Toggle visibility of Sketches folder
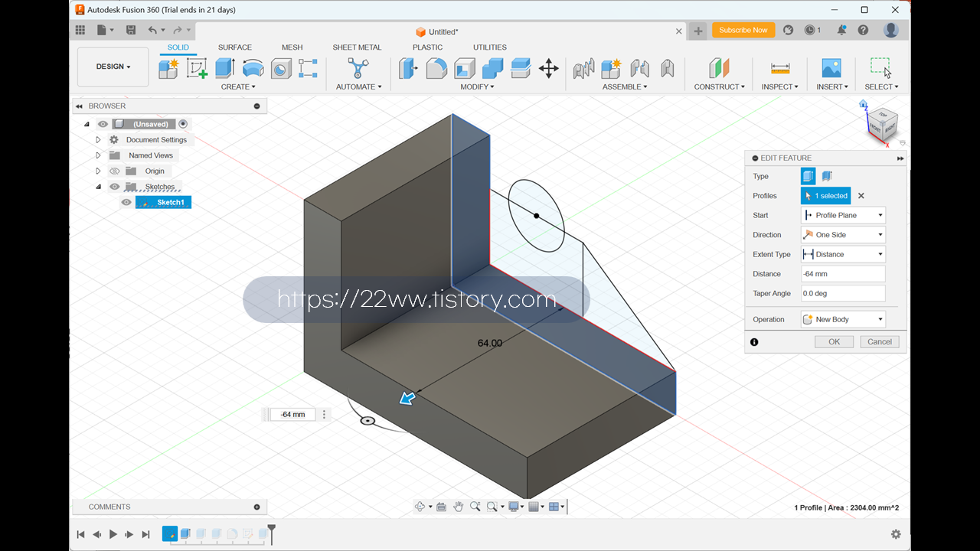980x551 pixels. coord(115,187)
